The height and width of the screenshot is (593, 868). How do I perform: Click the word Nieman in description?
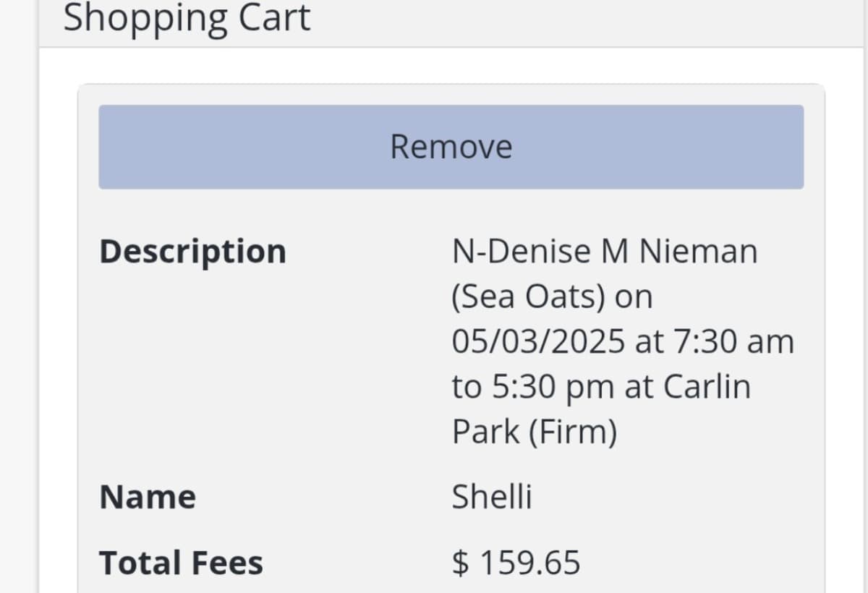(x=699, y=252)
